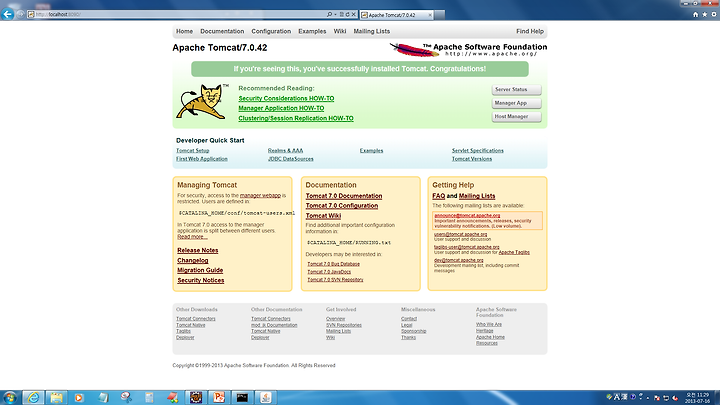Open browser Tools gear icon
This screenshot has width=720, height=405.
pyautogui.click(x=714, y=15)
